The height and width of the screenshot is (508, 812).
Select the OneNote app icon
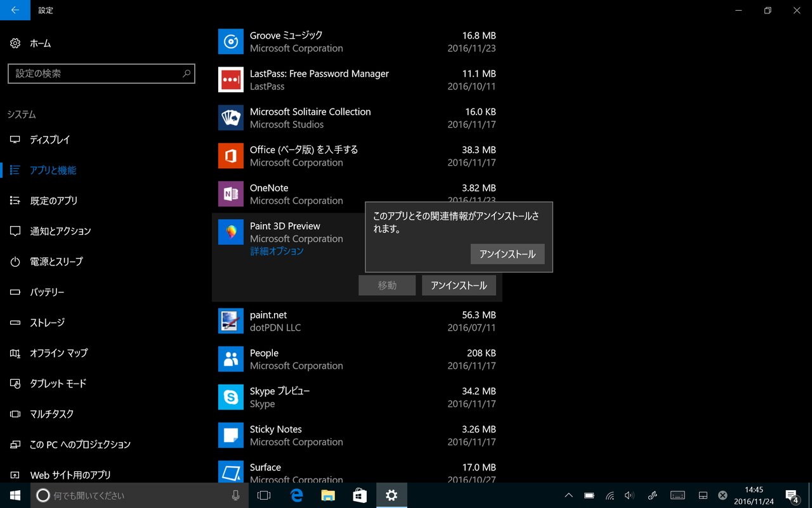click(x=231, y=194)
